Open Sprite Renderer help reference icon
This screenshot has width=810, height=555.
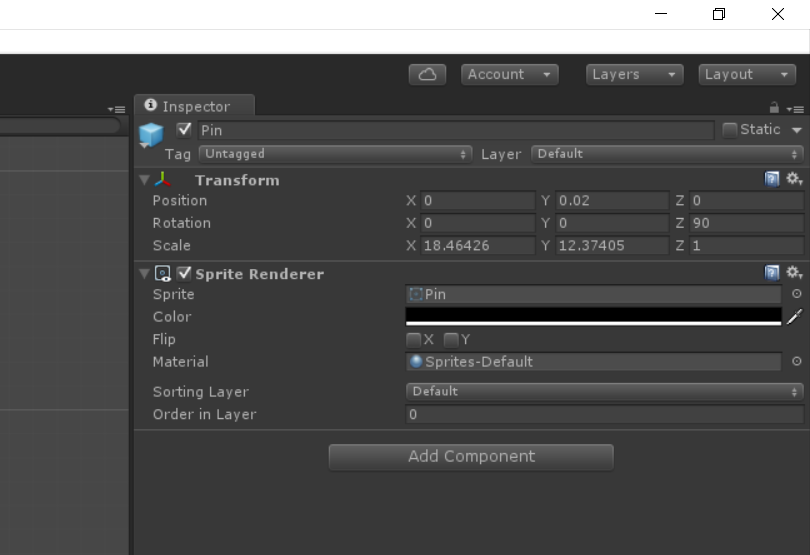point(772,272)
